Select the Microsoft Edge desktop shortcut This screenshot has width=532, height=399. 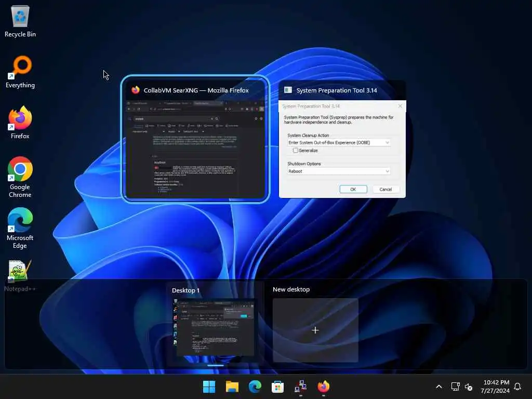click(20, 228)
